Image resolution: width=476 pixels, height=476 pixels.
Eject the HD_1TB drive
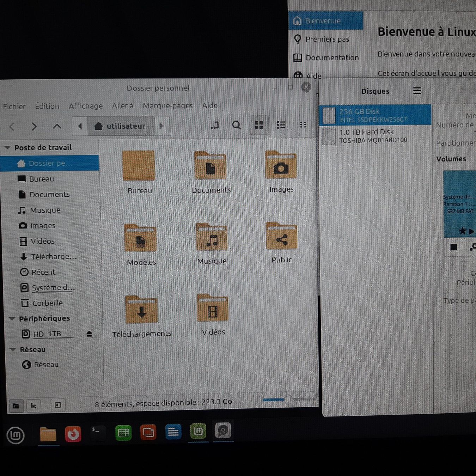tap(89, 334)
